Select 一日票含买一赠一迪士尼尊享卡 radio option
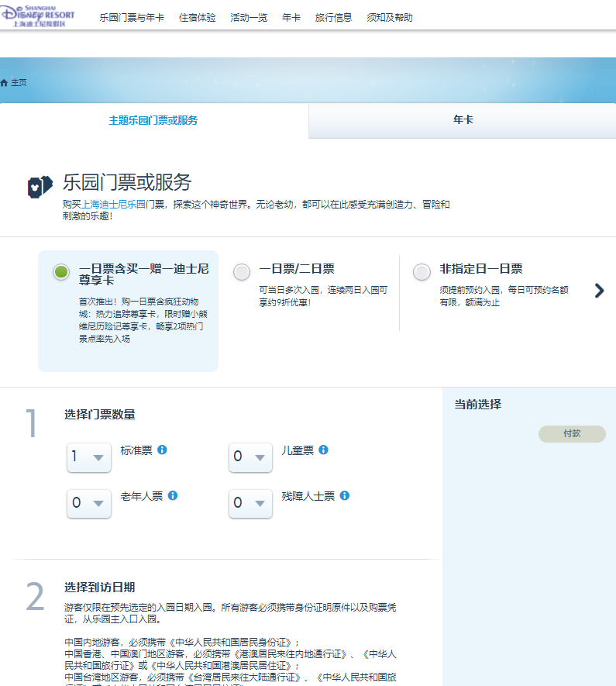This screenshot has height=686, width=616. pyautogui.click(x=61, y=272)
